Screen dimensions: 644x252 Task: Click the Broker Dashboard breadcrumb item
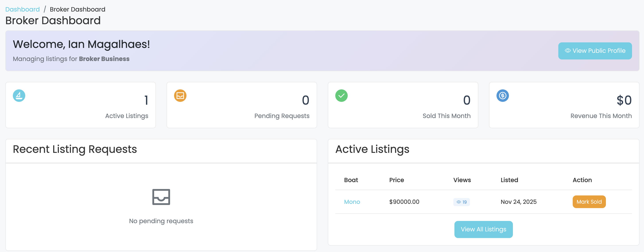coord(78,9)
